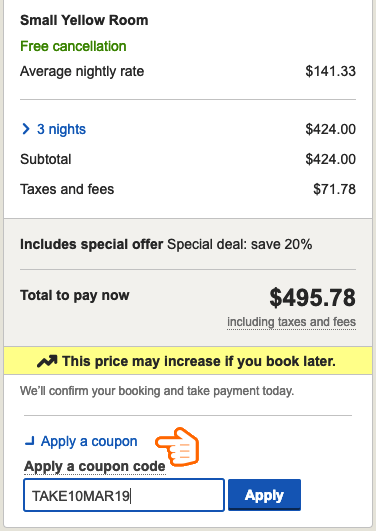
Task: Open the Apply a coupon link
Action: 89,441
